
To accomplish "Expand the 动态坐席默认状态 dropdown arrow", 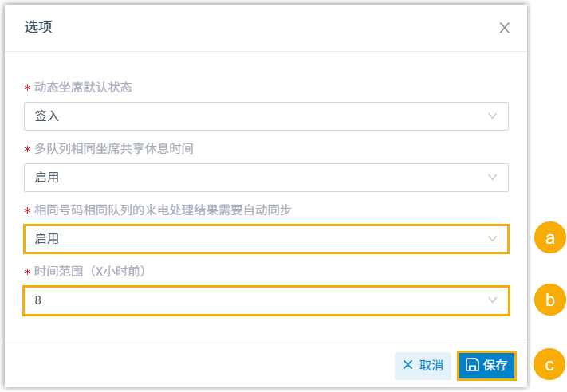I will coord(493,116).
